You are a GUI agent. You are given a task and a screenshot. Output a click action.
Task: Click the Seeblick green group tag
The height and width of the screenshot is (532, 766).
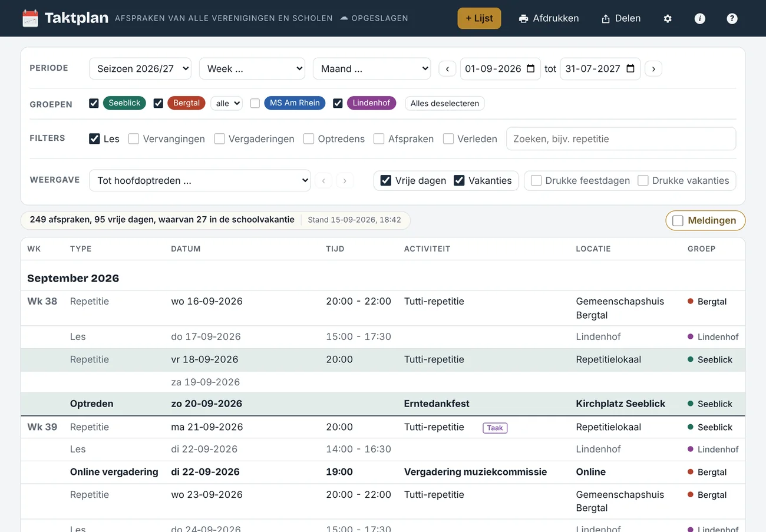(x=124, y=103)
